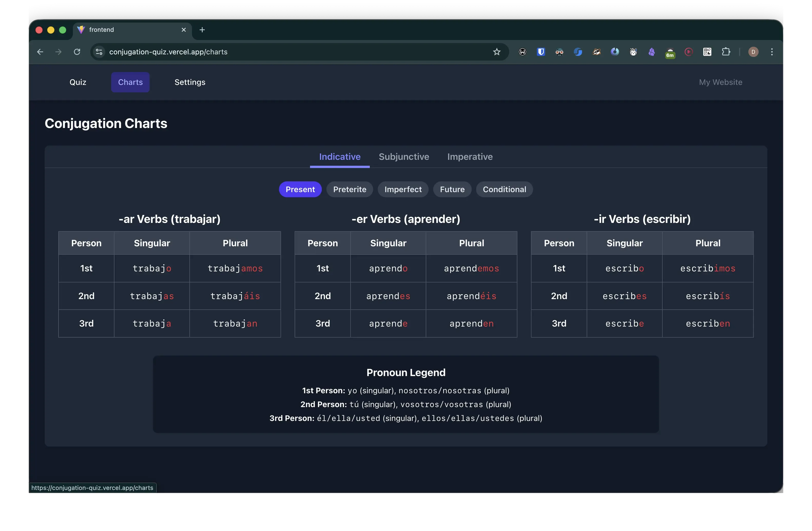Open the Imperative mood tab

[470, 156]
